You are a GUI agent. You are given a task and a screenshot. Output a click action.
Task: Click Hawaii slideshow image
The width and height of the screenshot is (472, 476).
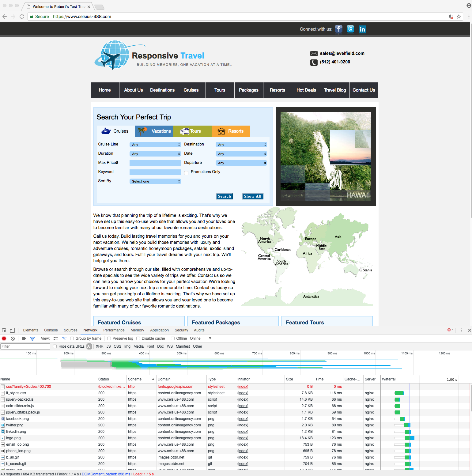[326, 157]
